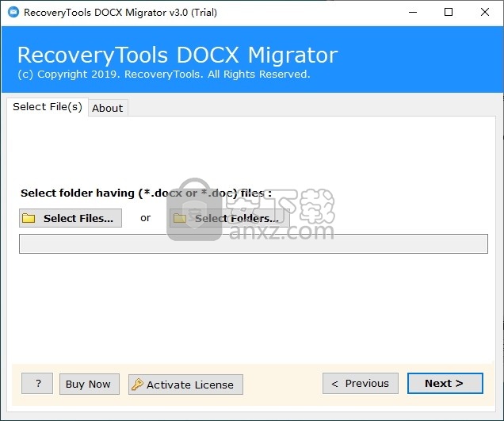The width and height of the screenshot is (504, 421).
Task: Click the copyright 2019 RecoveryTools text
Action: [164, 75]
